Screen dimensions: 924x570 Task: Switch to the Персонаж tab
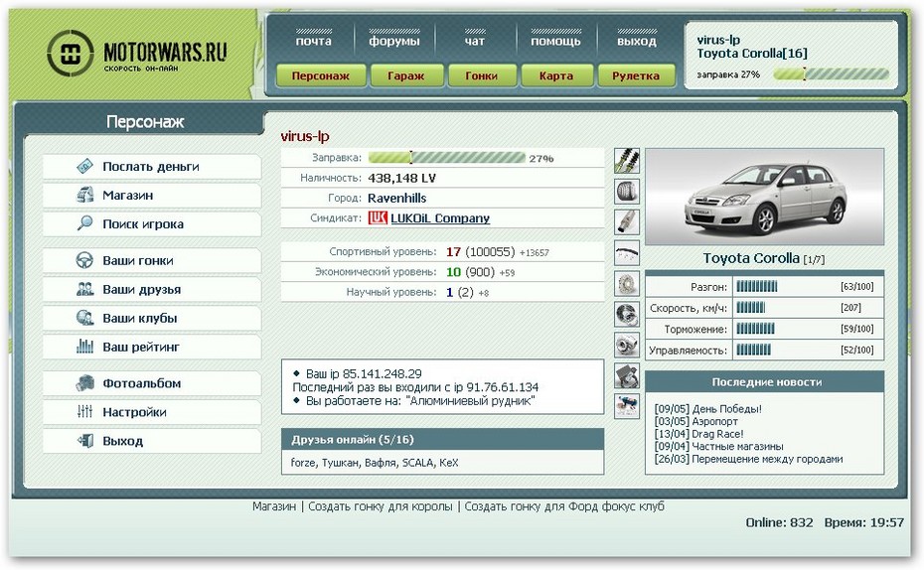(x=321, y=75)
